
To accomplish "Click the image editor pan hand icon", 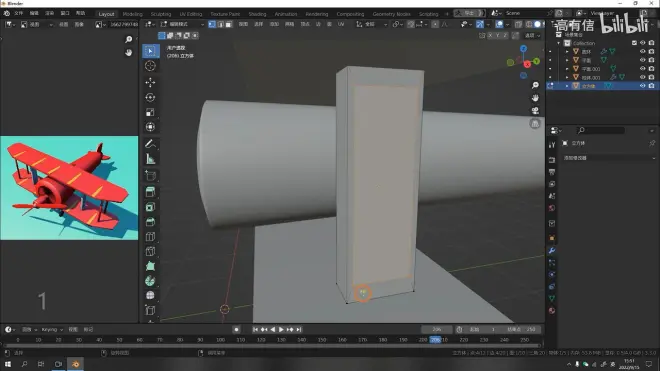I will [x=128, y=53].
